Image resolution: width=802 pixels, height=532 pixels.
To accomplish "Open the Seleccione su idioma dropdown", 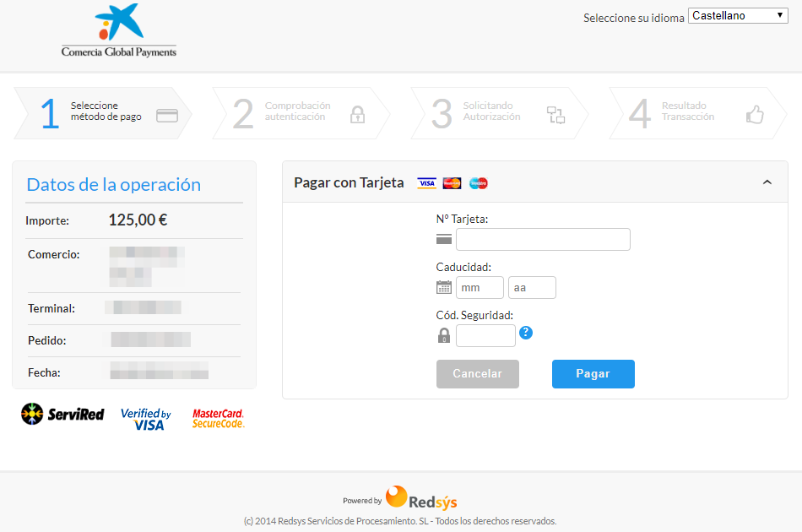I will click(x=737, y=14).
